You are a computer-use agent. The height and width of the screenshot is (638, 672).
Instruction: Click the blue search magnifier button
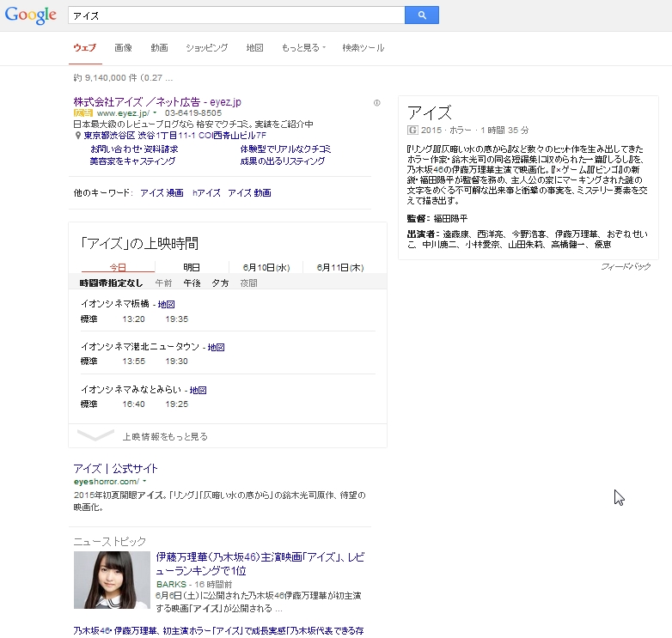point(422,15)
